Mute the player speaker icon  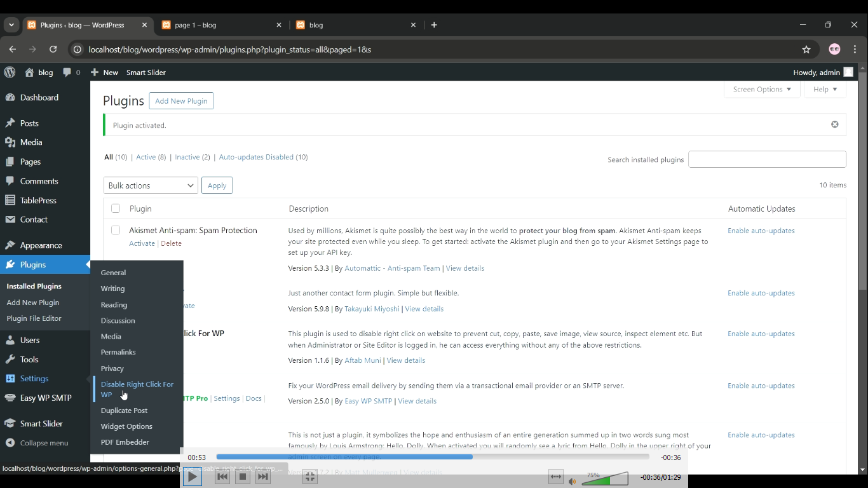pyautogui.click(x=572, y=481)
